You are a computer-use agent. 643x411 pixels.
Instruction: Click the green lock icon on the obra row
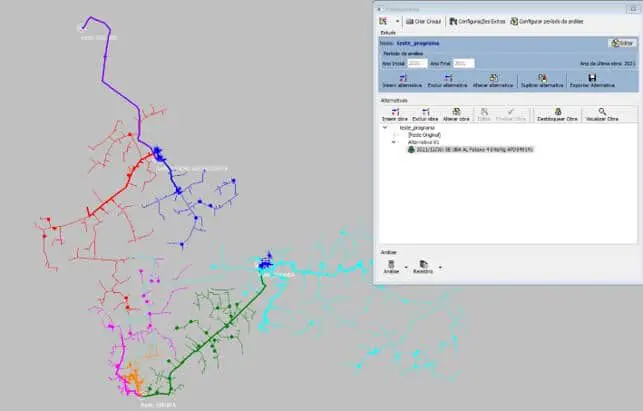[411, 150]
